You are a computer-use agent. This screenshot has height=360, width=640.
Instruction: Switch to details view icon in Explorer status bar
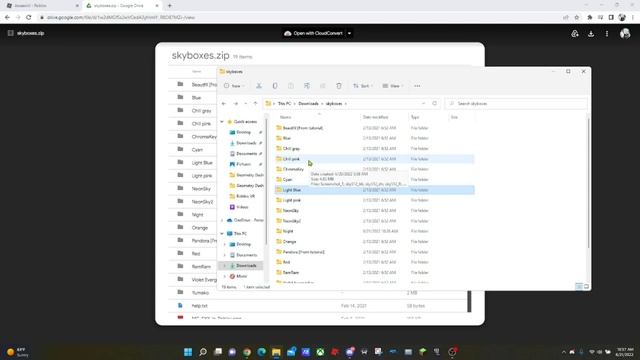[579, 286]
